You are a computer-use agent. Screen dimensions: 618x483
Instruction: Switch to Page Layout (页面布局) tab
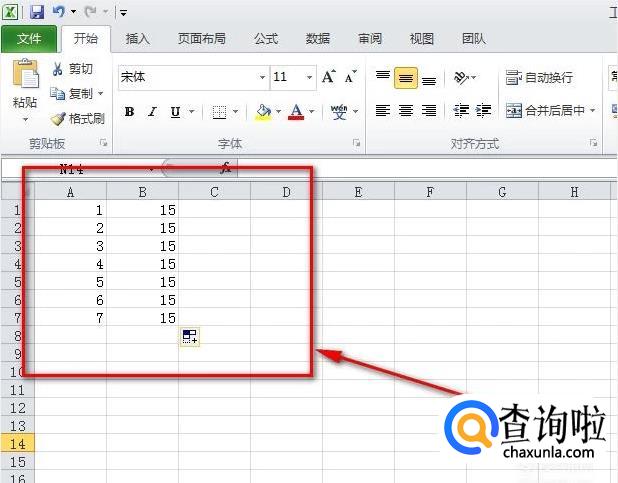click(x=201, y=39)
